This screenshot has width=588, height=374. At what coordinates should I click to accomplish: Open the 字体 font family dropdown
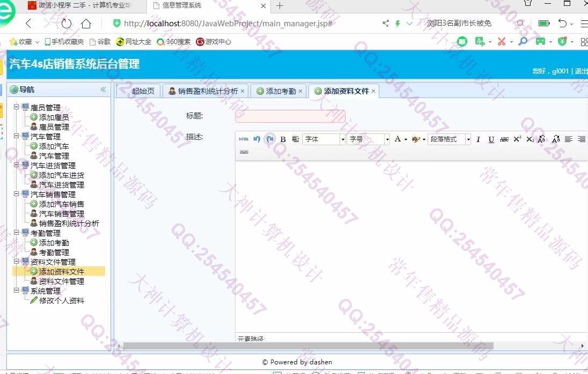pyautogui.click(x=324, y=139)
